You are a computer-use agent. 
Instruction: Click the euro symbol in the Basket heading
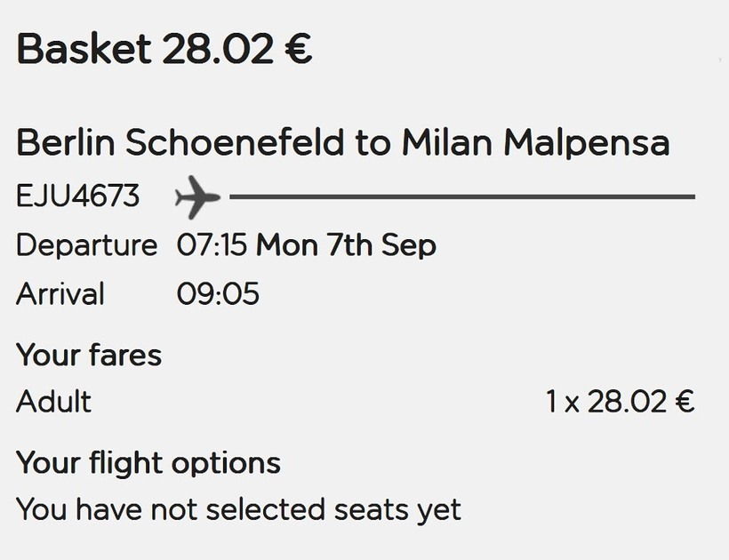coord(299,48)
